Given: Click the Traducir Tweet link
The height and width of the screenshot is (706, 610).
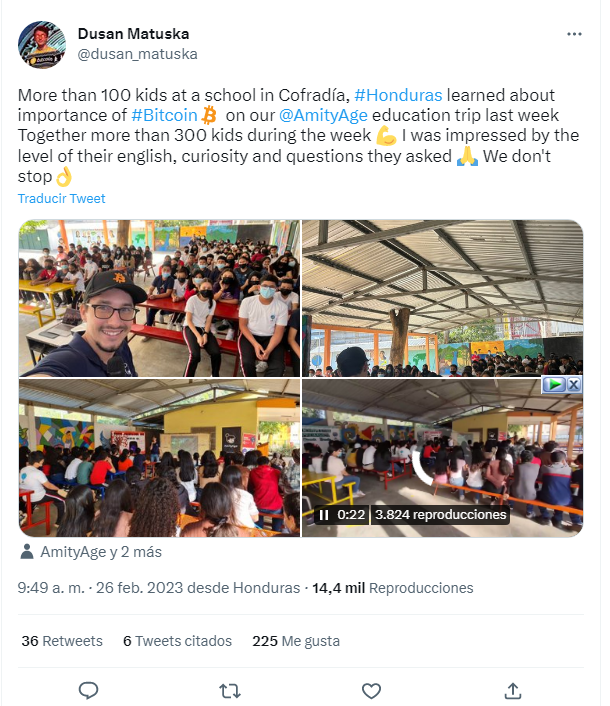Looking at the screenshot, I should (62, 199).
